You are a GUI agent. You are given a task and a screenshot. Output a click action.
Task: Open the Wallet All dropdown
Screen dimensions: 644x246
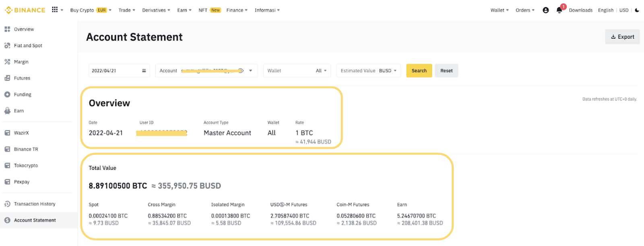(x=321, y=71)
